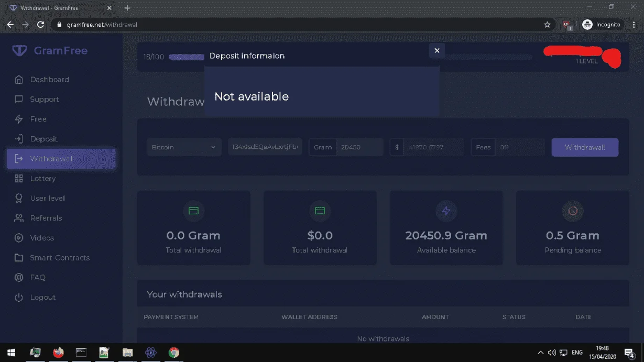
Task: Click the Support chat icon
Action: pyautogui.click(x=19, y=100)
